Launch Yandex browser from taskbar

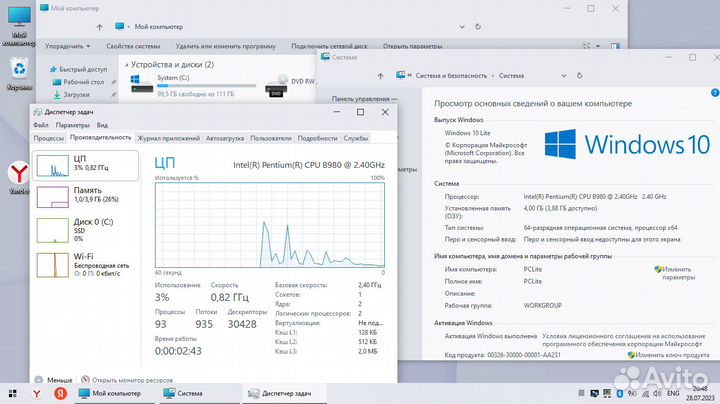click(x=37, y=393)
